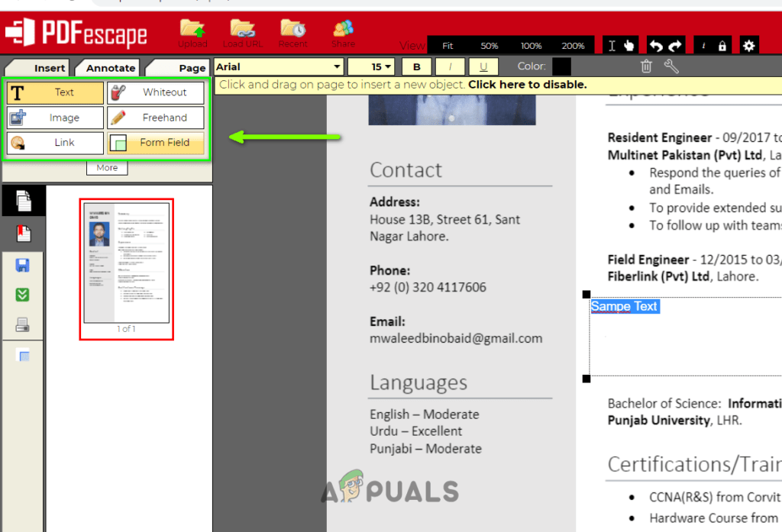Open the Arial font family dropdown
The width and height of the screenshot is (782, 532).
279,66
